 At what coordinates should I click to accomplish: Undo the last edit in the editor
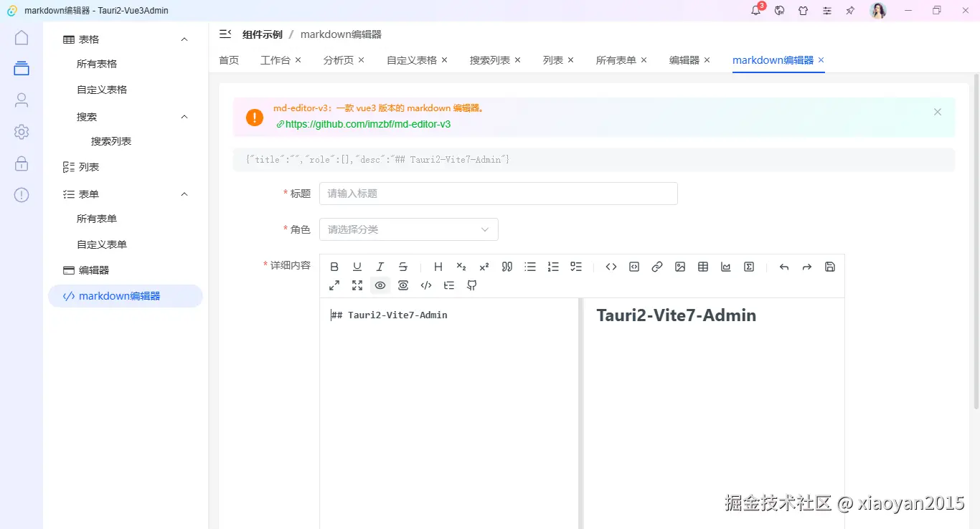783,266
